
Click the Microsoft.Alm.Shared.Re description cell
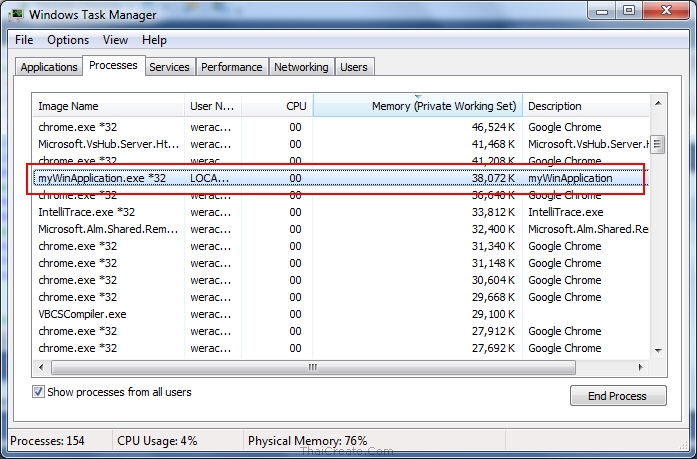coord(588,229)
